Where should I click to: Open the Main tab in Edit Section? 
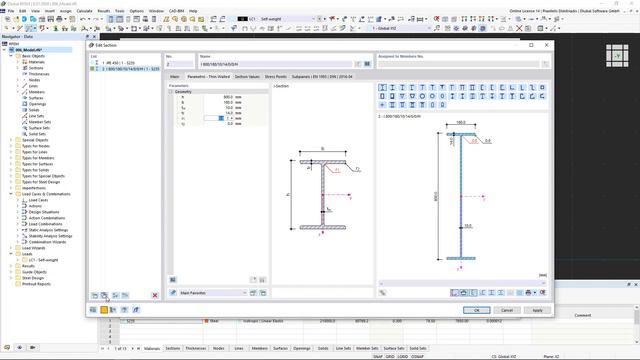(x=175, y=76)
